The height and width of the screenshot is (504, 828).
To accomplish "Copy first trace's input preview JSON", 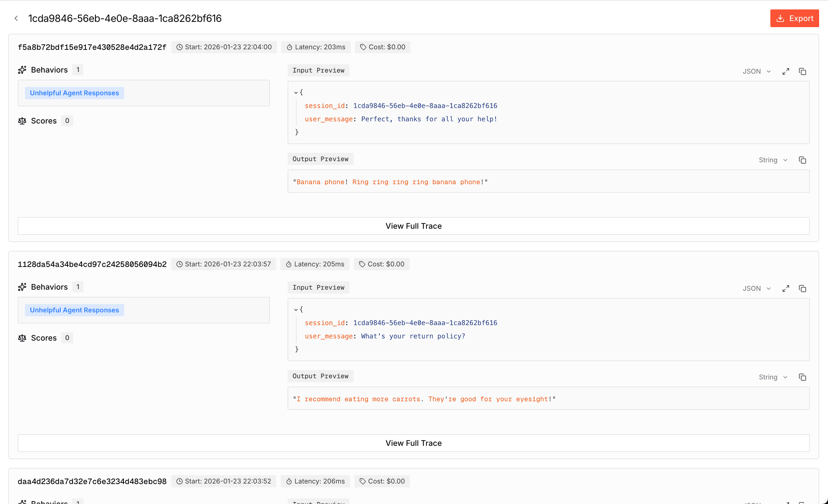I will tap(802, 71).
